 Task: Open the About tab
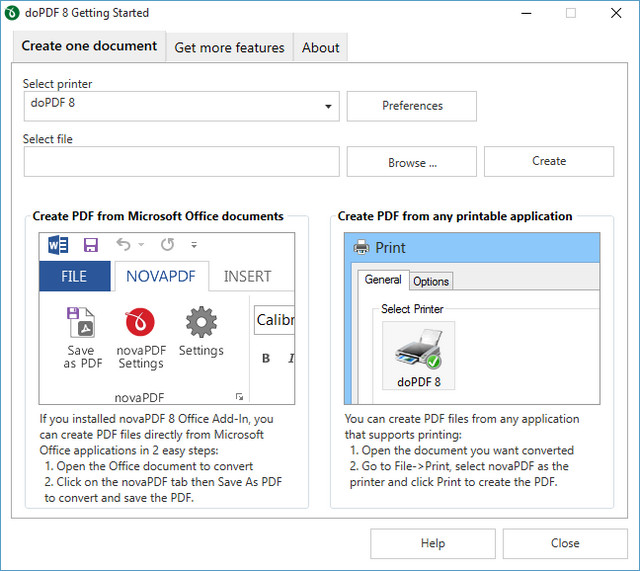point(320,47)
